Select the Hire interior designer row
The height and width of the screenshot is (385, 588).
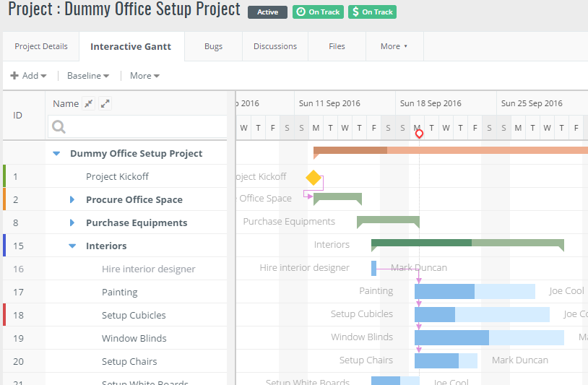115,269
